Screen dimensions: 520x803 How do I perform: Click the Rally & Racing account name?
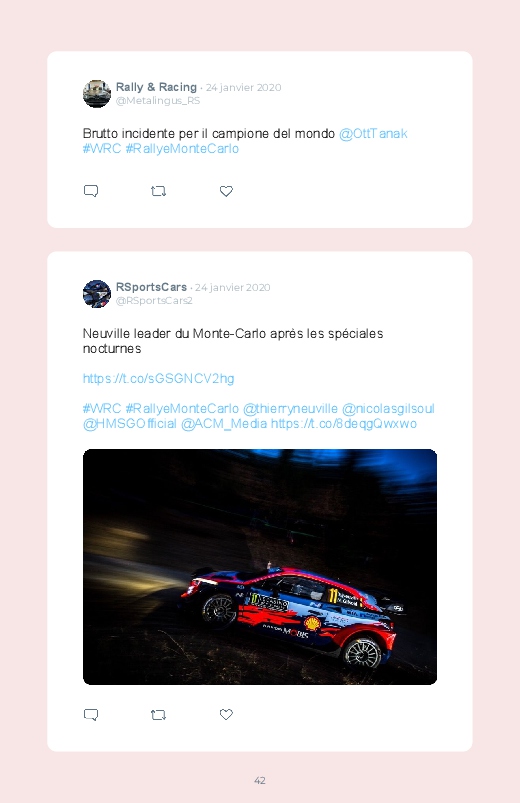click(x=156, y=87)
